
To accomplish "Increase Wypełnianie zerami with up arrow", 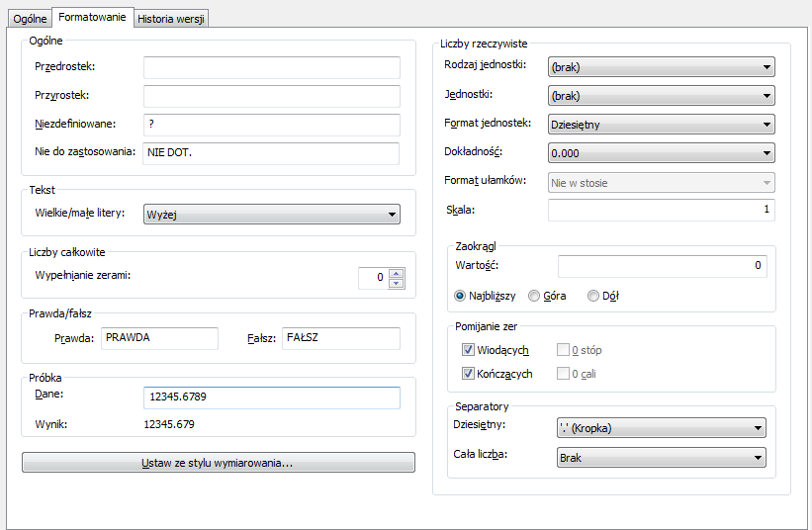I will pos(397,273).
